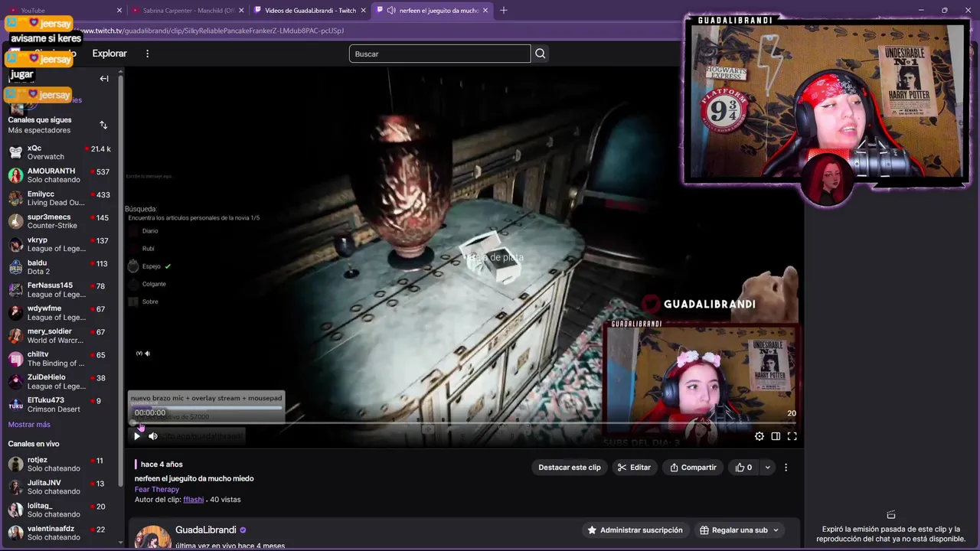Click Administrar suscripción button
The image size is (980, 551).
pos(635,530)
